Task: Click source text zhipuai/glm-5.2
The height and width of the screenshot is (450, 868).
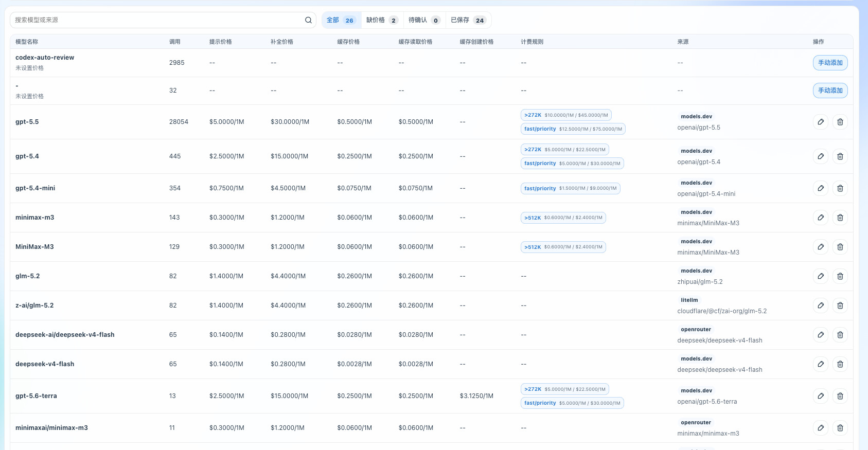Action: tap(700, 282)
